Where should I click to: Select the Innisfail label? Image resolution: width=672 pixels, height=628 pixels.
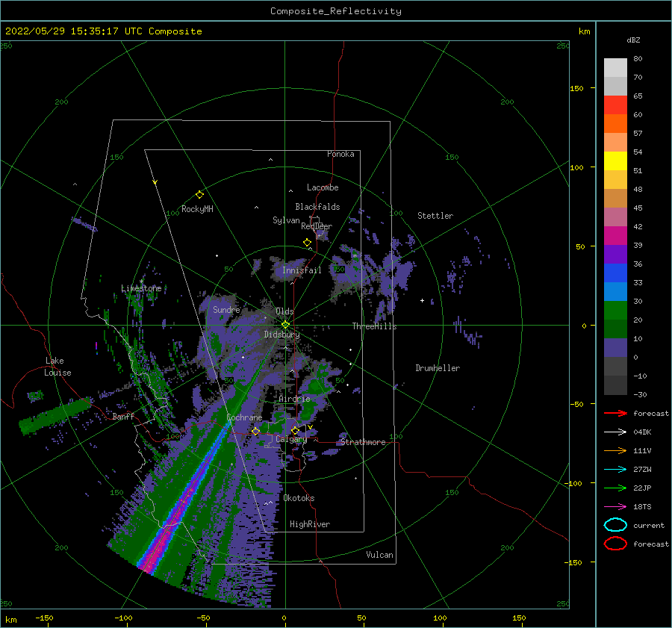point(302,270)
